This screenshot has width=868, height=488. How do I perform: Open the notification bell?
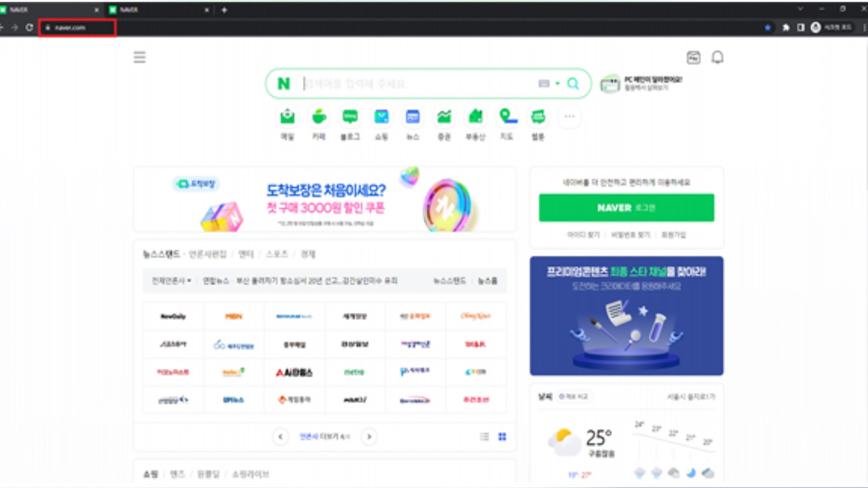click(x=718, y=57)
